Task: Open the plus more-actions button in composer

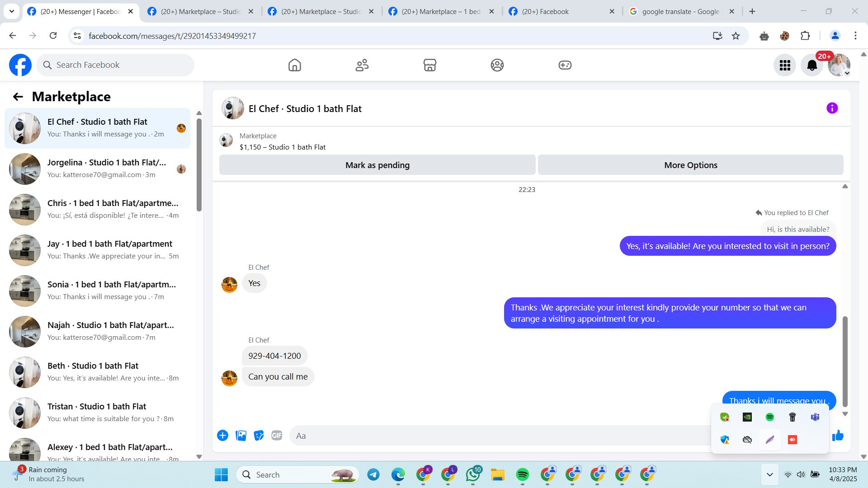Action: (x=222, y=436)
